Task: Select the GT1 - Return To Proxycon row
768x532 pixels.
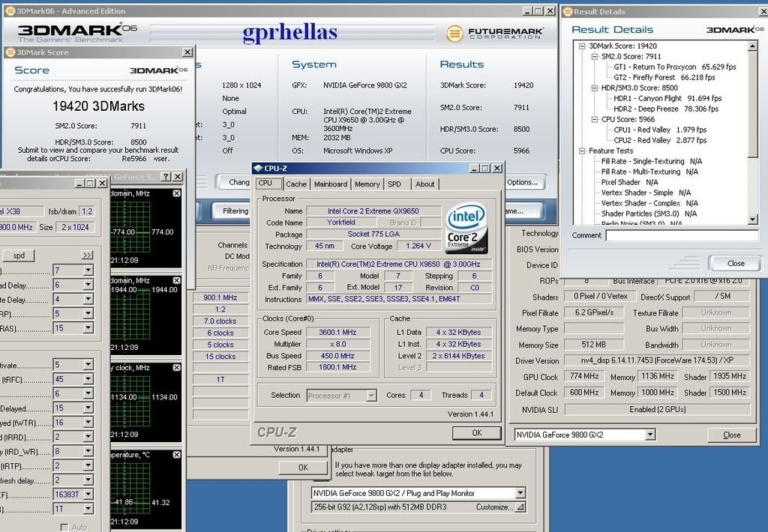Action: (x=675, y=67)
